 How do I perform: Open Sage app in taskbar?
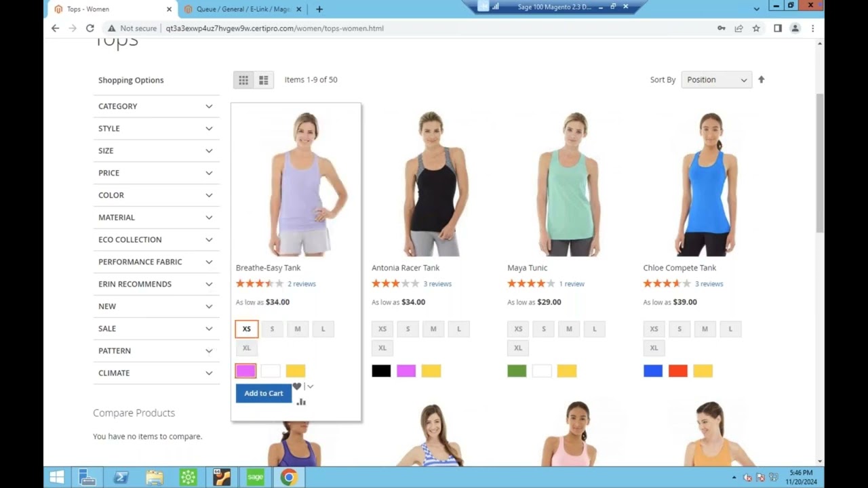(255, 477)
